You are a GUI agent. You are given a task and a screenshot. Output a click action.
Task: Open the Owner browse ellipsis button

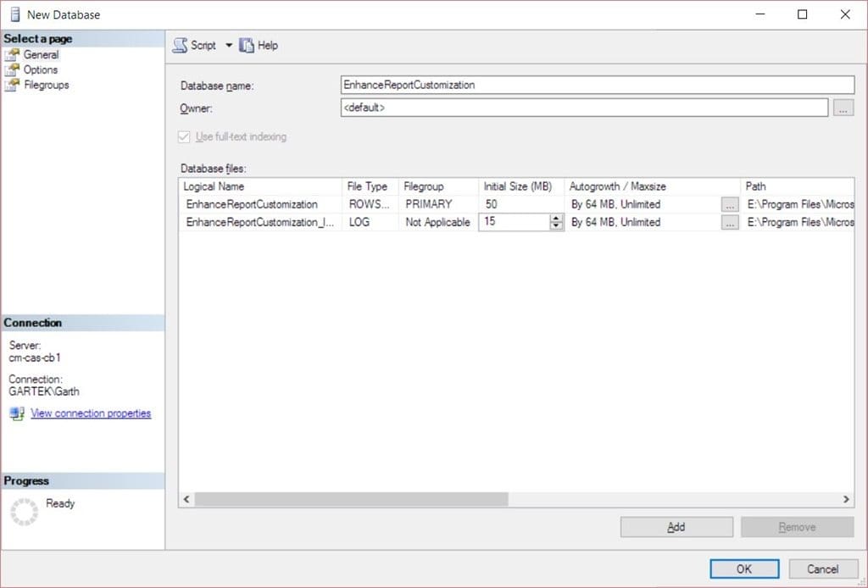[x=843, y=108]
